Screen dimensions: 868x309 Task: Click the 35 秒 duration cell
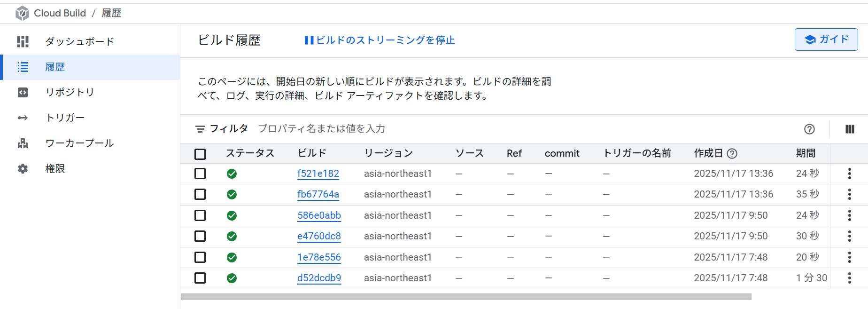tap(807, 194)
